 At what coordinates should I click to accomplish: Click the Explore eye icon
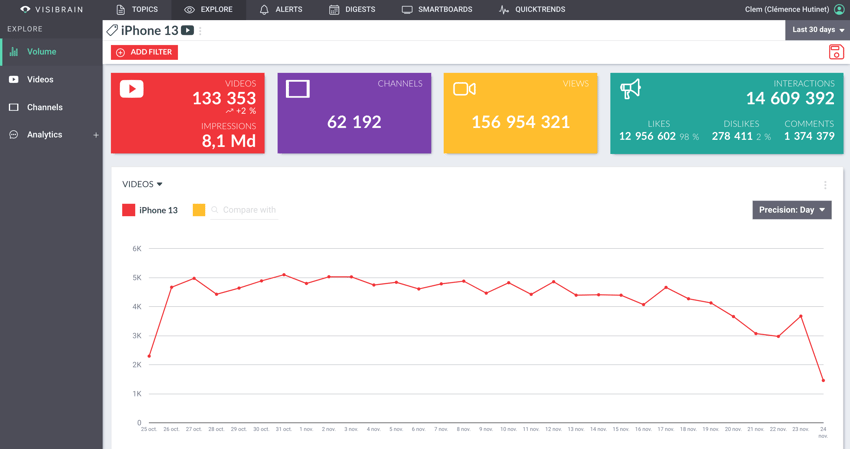[x=189, y=10]
